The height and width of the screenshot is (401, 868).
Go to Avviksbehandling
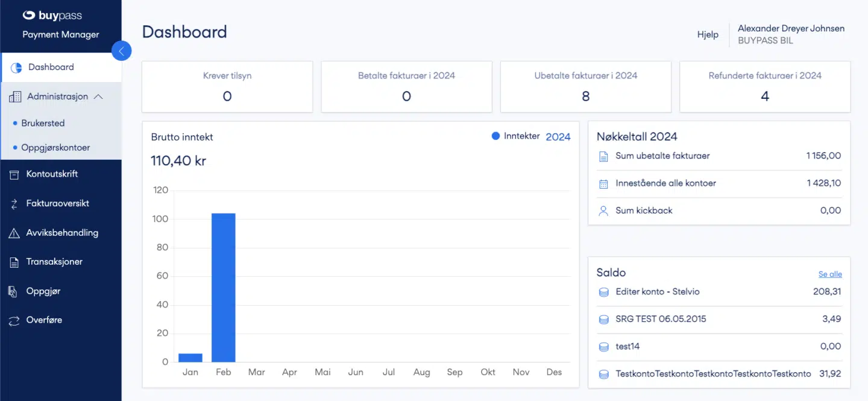tap(62, 232)
